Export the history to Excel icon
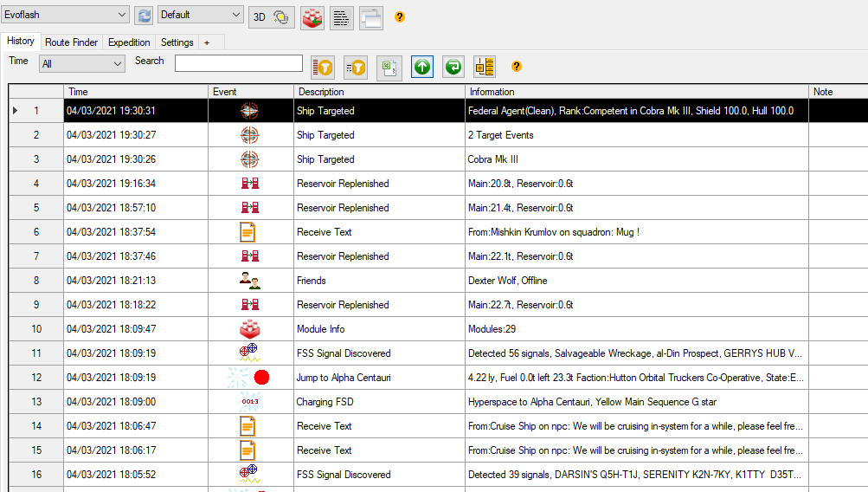Viewport: 868px width, 492px height. click(389, 68)
